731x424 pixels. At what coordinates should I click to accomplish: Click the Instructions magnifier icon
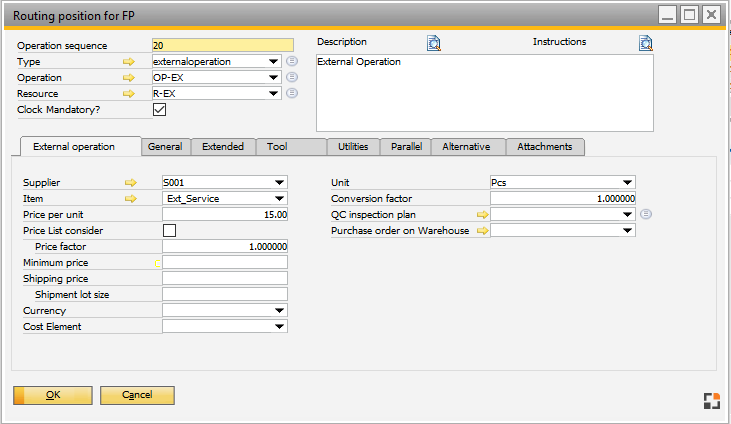(x=645, y=43)
